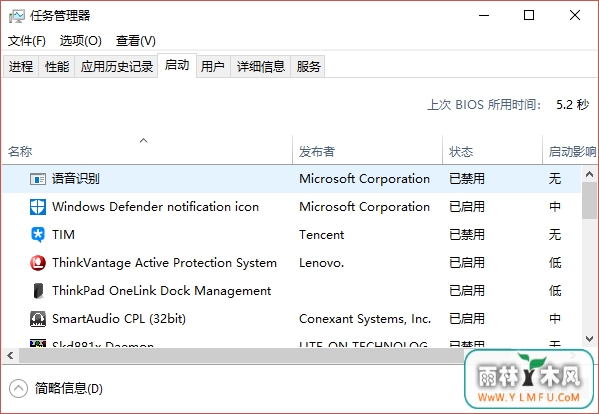Select the Windows Defender shield icon

[38, 207]
